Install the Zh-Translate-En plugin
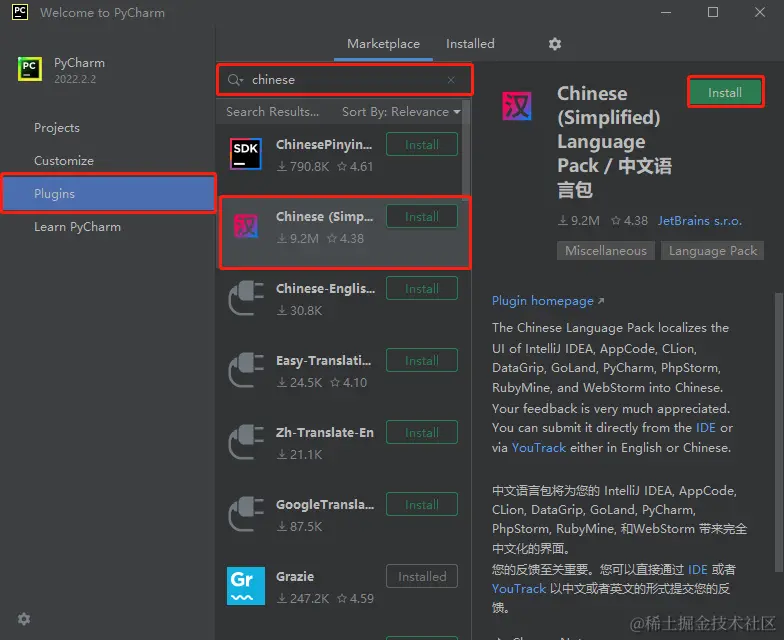Viewport: 784px width, 640px height. pyautogui.click(x=422, y=432)
